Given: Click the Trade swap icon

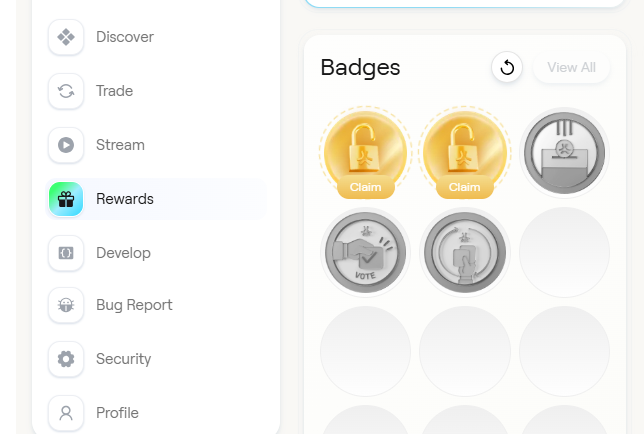Looking at the screenshot, I should (66, 91).
